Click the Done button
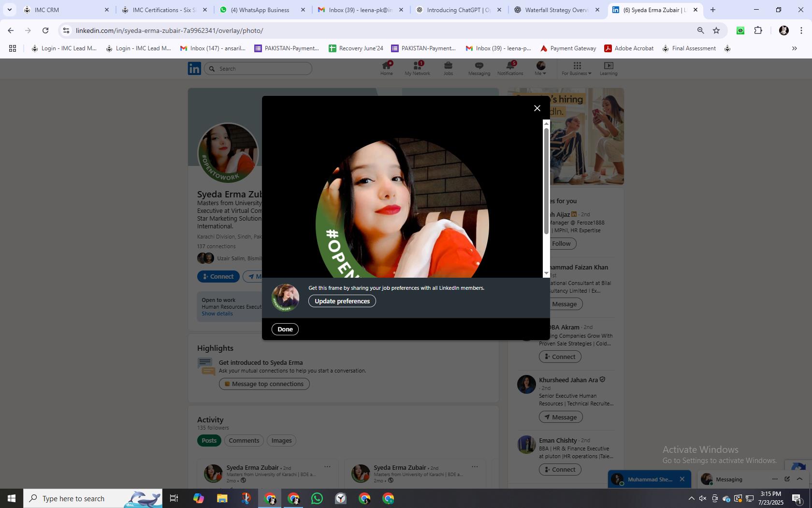This screenshot has width=812, height=508. click(x=285, y=329)
